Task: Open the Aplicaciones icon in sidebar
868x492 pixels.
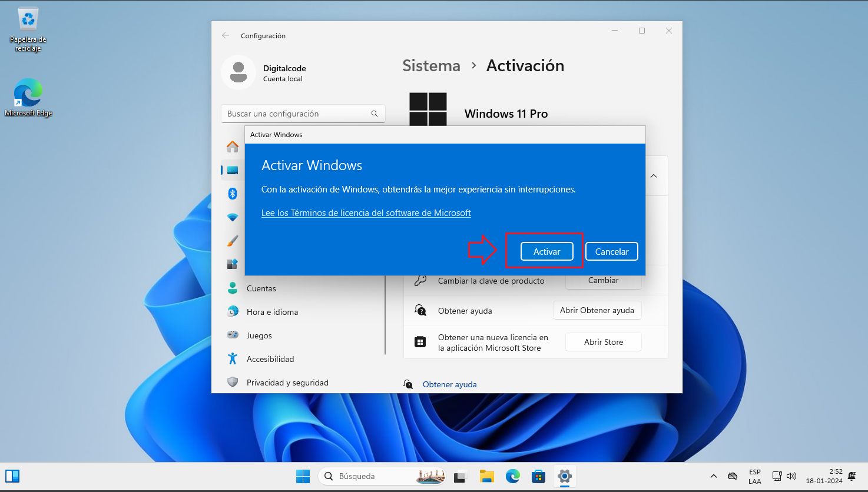Action: point(233,264)
